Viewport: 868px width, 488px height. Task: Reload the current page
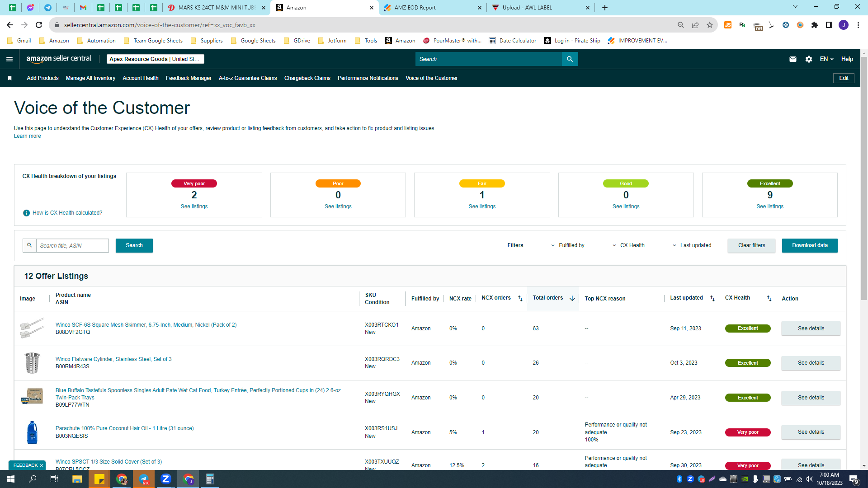coord(39,25)
